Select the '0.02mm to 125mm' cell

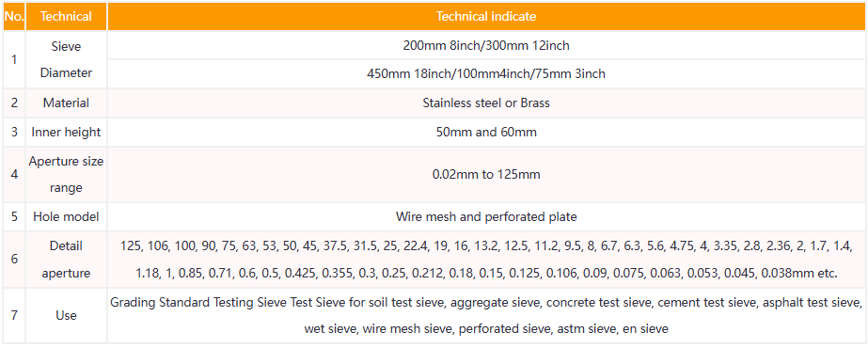[486, 174]
